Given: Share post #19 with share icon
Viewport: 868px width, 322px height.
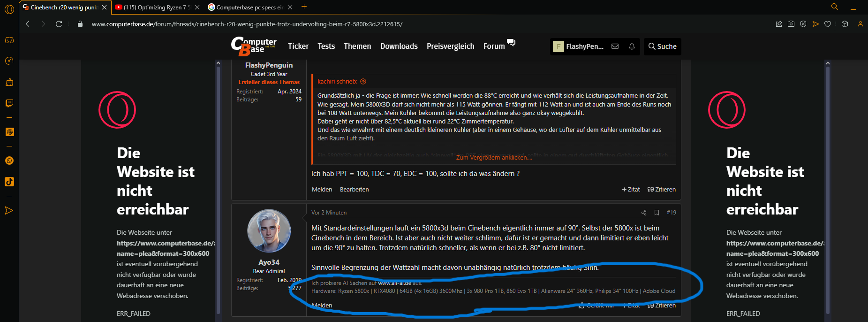Looking at the screenshot, I should (x=644, y=213).
